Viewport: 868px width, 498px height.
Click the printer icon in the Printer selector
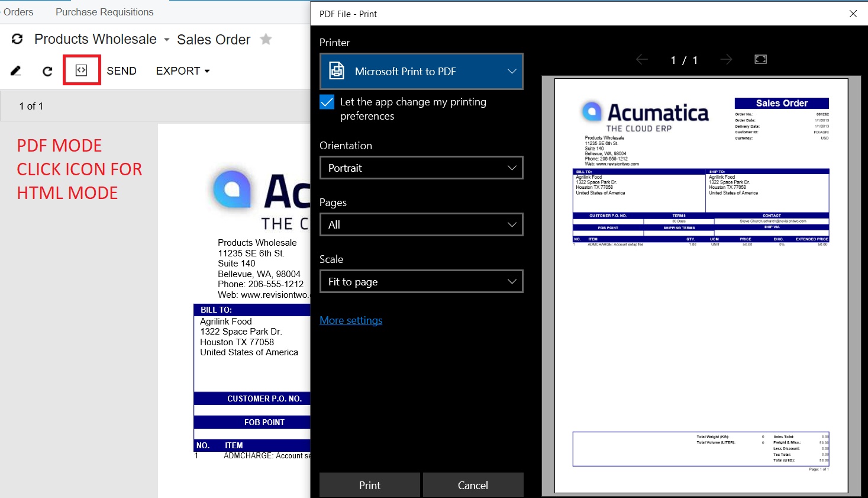point(337,71)
